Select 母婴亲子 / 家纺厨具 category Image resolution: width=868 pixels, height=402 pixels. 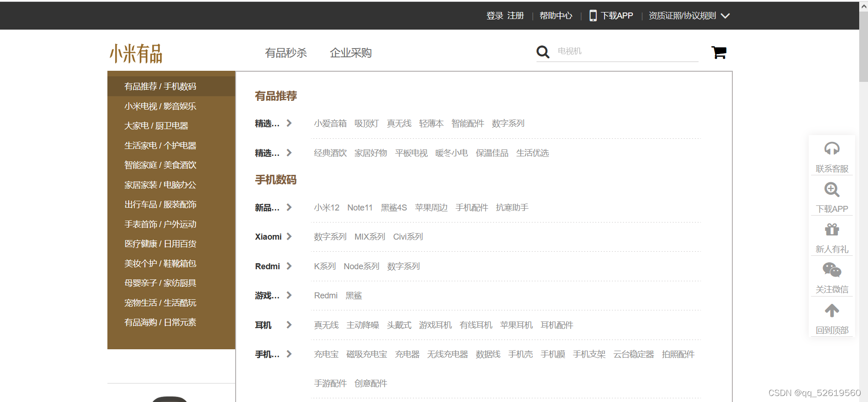(171, 283)
